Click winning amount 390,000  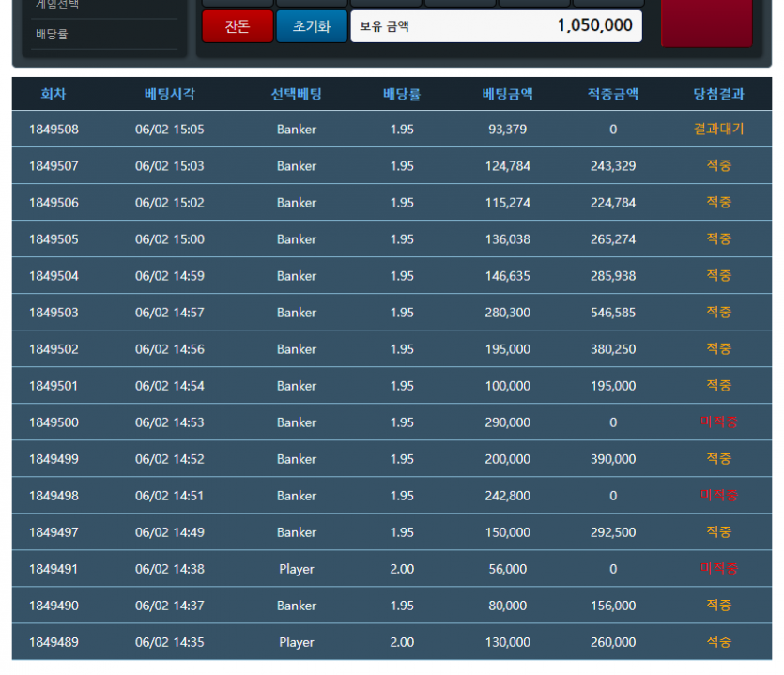613,459
